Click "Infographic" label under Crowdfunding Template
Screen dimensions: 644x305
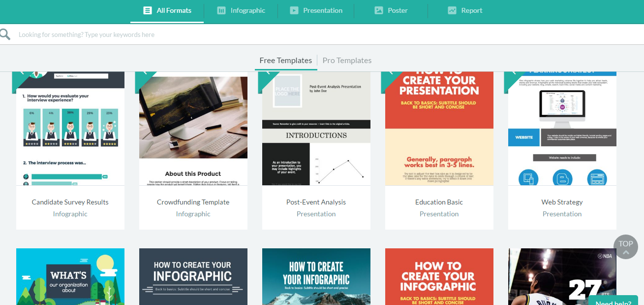click(x=193, y=214)
